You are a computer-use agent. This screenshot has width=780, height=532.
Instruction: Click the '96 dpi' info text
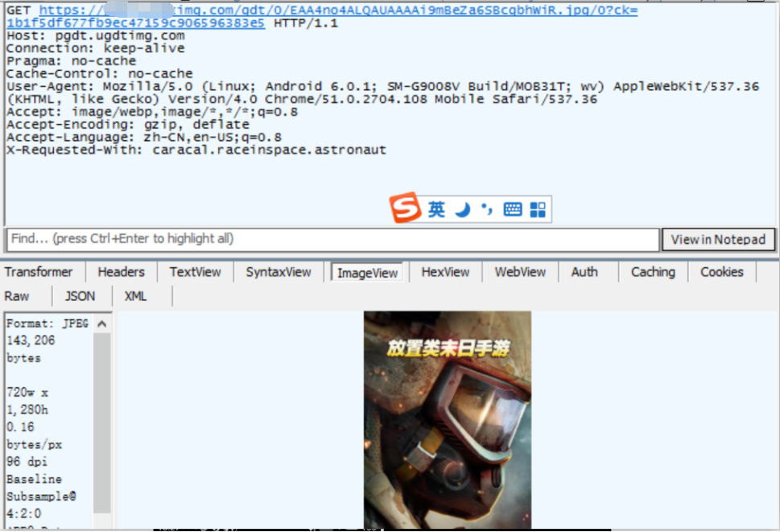(x=27, y=462)
